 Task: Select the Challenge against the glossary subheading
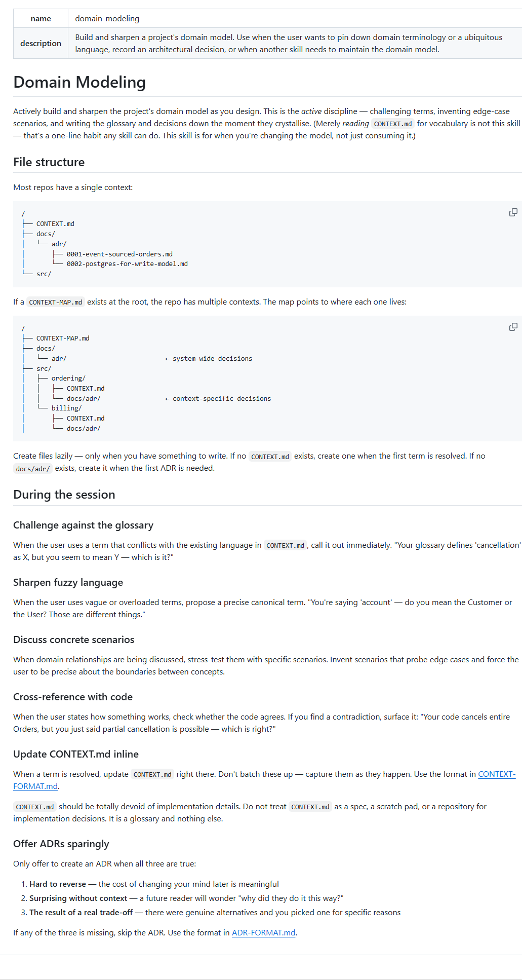point(83,525)
